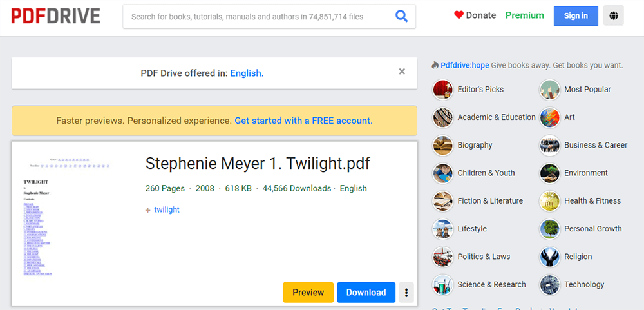Click the PDFDRIVE logo to go home
Screen dimensions: 644x310
[x=55, y=16]
